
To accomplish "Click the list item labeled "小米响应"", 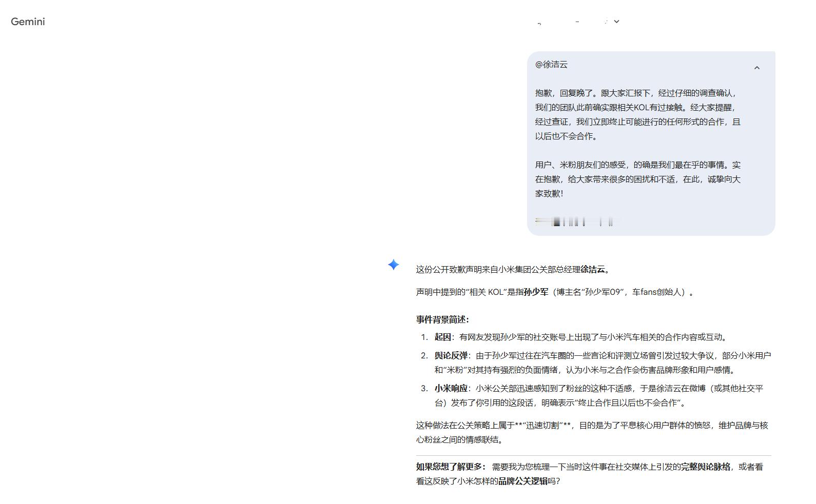I will click(x=599, y=396).
